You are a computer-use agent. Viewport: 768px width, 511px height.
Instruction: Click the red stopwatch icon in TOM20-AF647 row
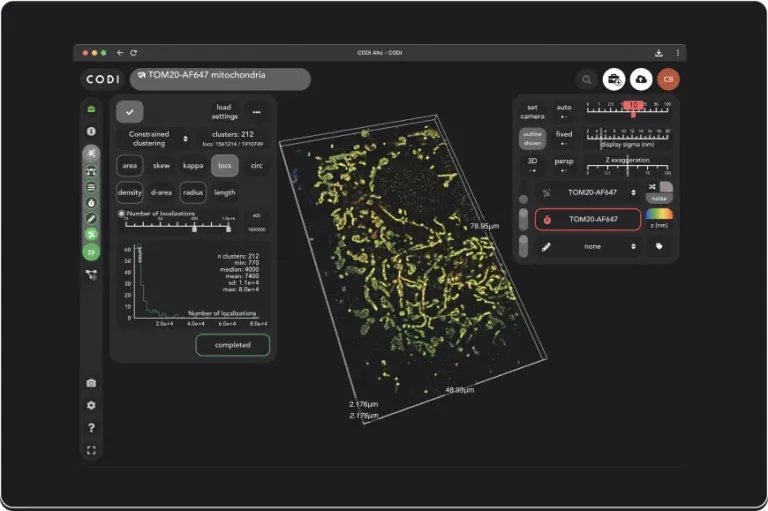pos(547,220)
